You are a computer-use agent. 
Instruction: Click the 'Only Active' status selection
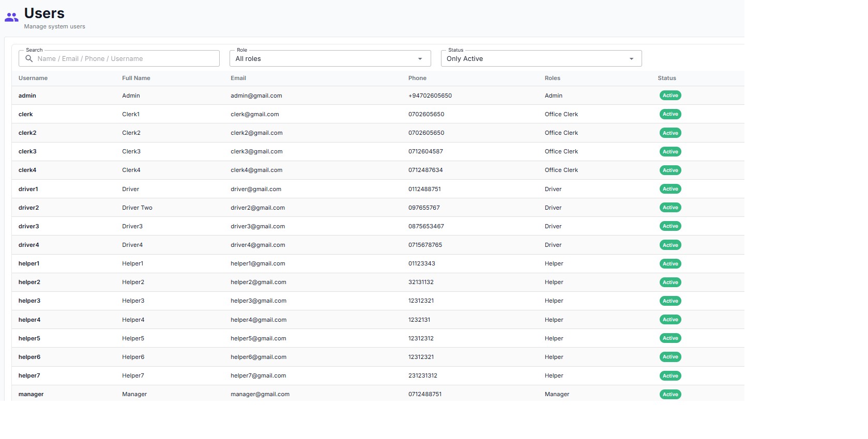[x=465, y=59]
